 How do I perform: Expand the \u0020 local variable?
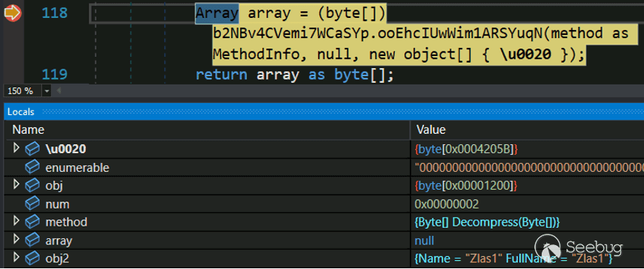pyautogui.click(x=16, y=148)
